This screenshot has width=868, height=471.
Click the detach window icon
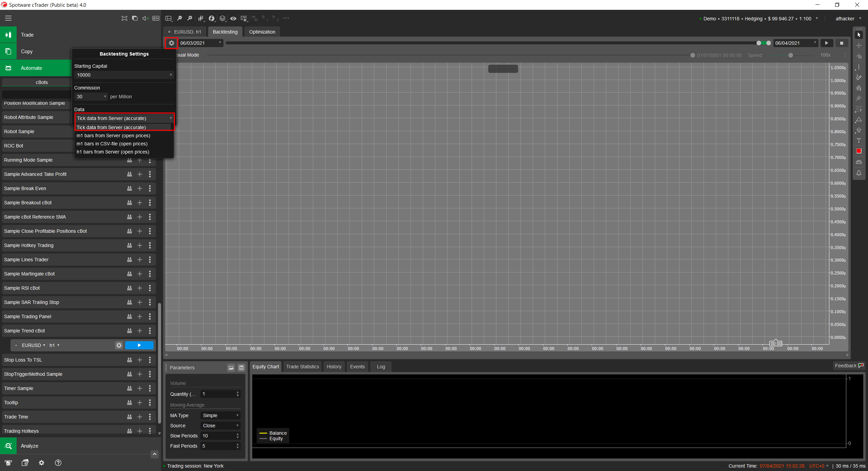tap(135, 18)
